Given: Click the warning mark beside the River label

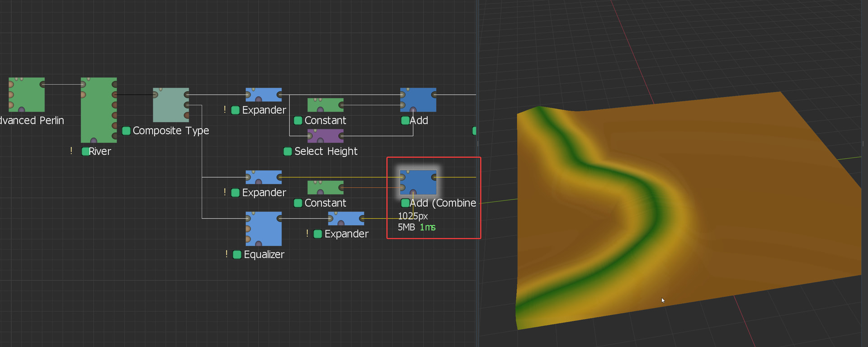Looking at the screenshot, I should [x=71, y=151].
